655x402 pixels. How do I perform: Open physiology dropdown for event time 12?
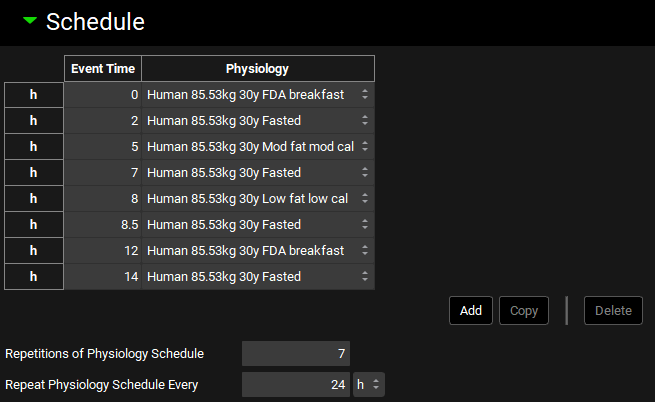coord(258,251)
